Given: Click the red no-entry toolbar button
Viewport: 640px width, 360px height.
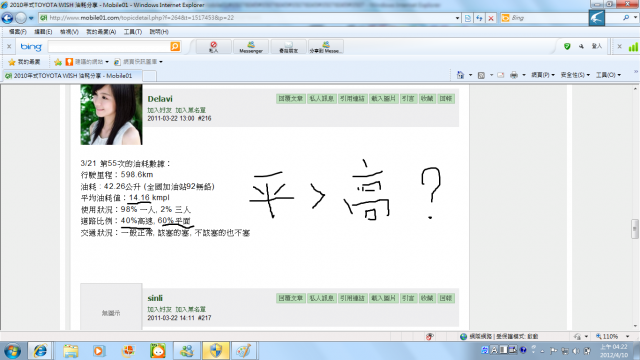Looking at the screenshot, I should tap(213, 47).
